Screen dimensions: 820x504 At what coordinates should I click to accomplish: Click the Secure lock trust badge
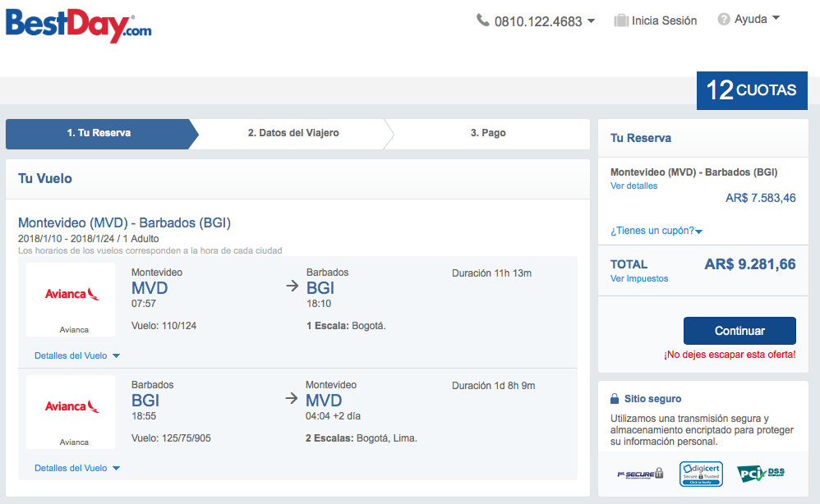pyautogui.click(x=640, y=474)
